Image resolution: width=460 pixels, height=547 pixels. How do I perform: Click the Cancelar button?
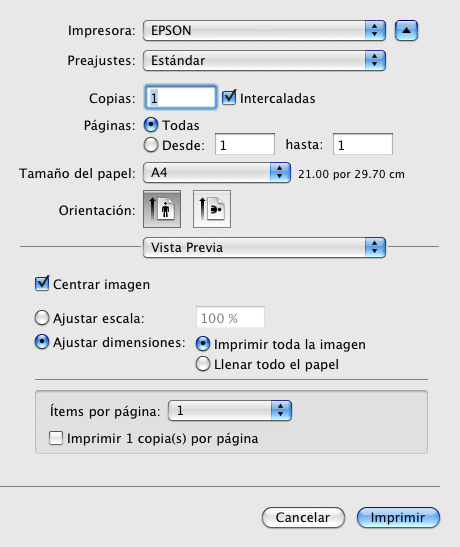tap(303, 517)
